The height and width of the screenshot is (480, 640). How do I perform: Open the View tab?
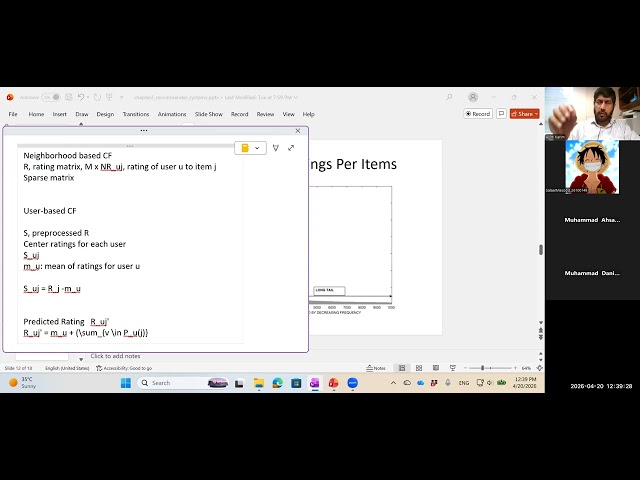coord(289,114)
